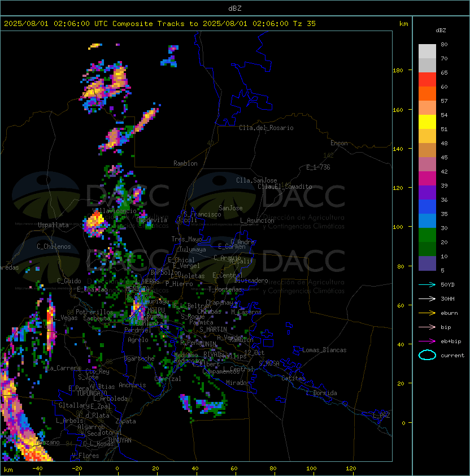Click the '50YD' legend label
Screen dimensions: 470x476
447,284
